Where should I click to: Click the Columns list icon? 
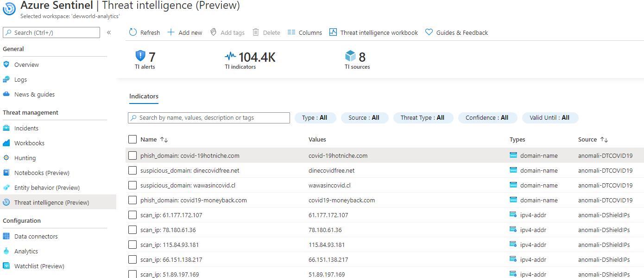(x=291, y=32)
